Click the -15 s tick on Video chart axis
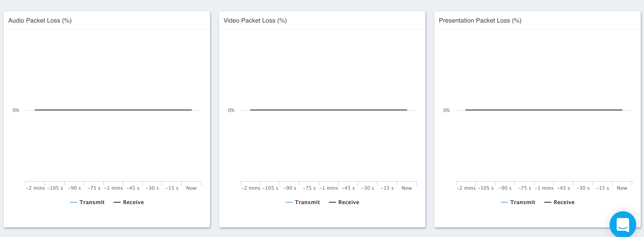Screen dimensions: 644x237 pyautogui.click(x=387, y=188)
